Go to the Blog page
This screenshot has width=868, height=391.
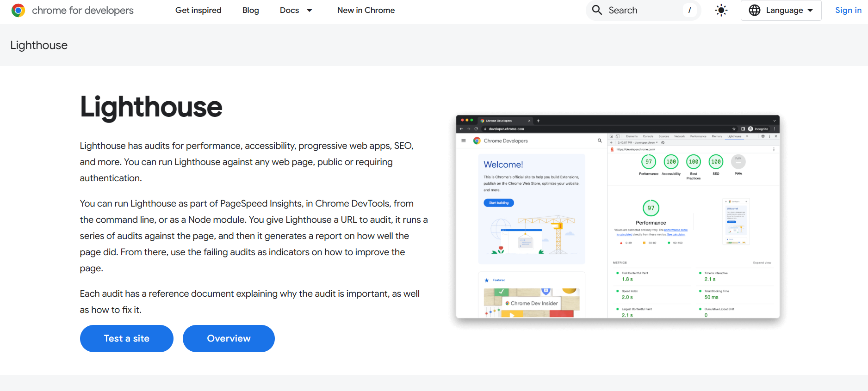251,10
